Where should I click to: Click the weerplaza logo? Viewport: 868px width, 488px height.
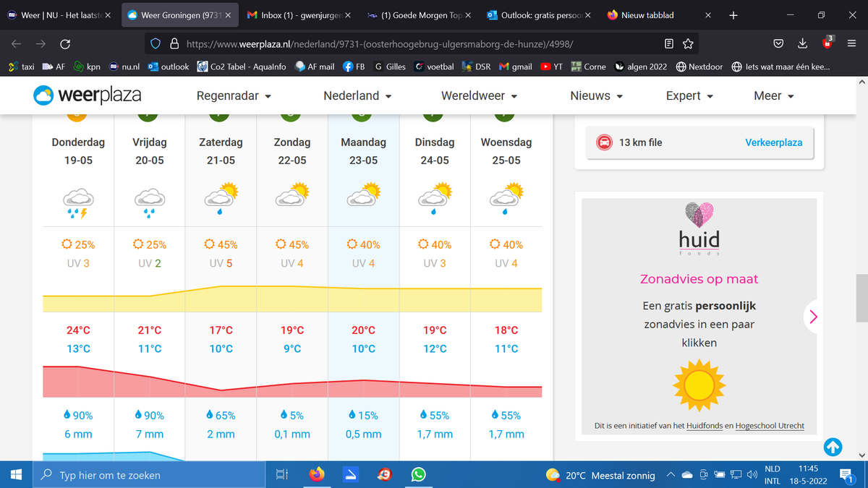(x=88, y=95)
